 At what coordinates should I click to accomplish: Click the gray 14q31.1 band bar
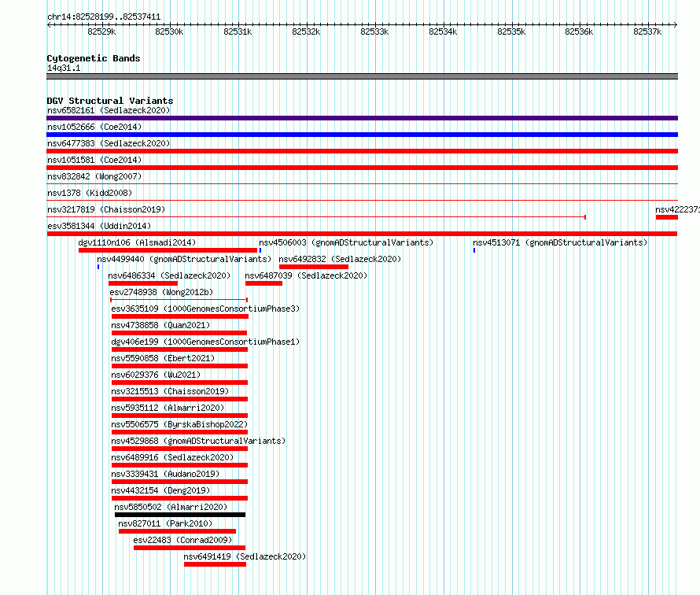point(362,76)
